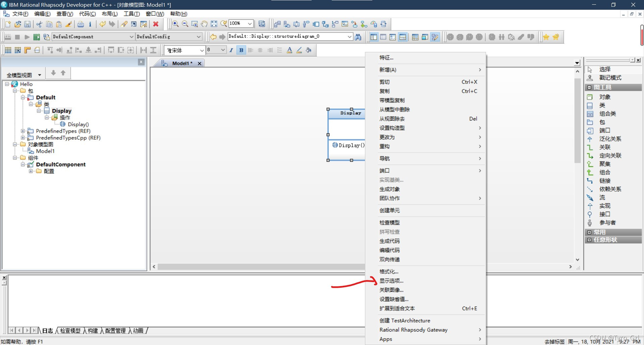
Task: Click the fill color bucket icon
Action: pyautogui.click(x=309, y=50)
